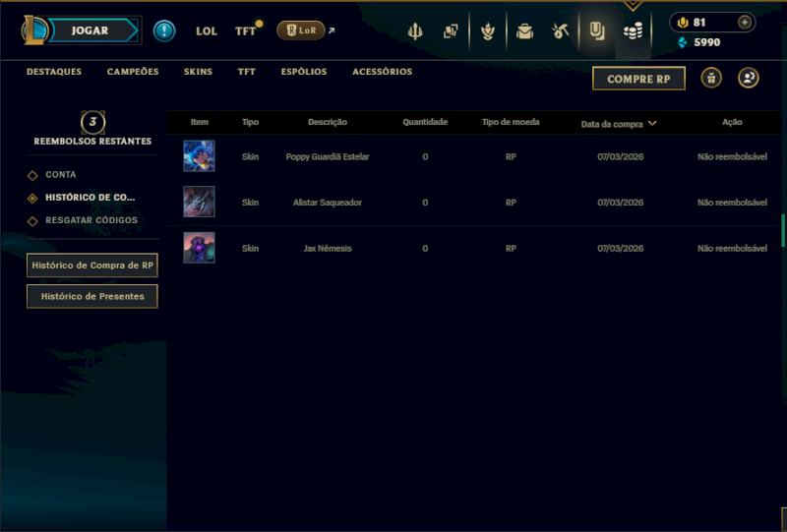Open the Profile backpack icon
Screen dimensions: 787x532
coord(524,31)
